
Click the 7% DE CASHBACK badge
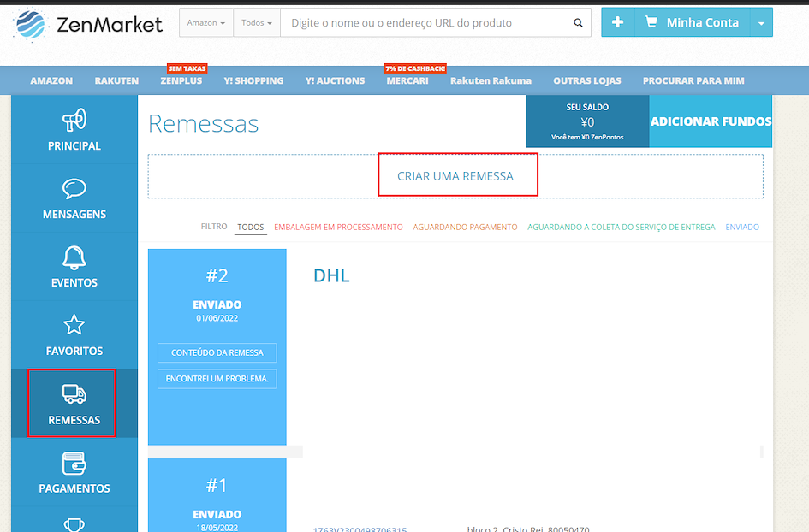point(415,68)
